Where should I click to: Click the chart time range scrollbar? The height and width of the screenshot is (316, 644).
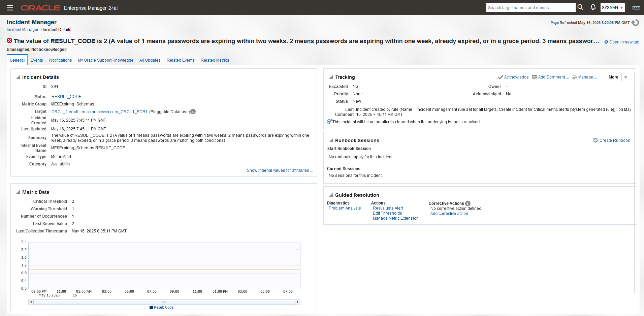pyautogui.click(x=164, y=302)
